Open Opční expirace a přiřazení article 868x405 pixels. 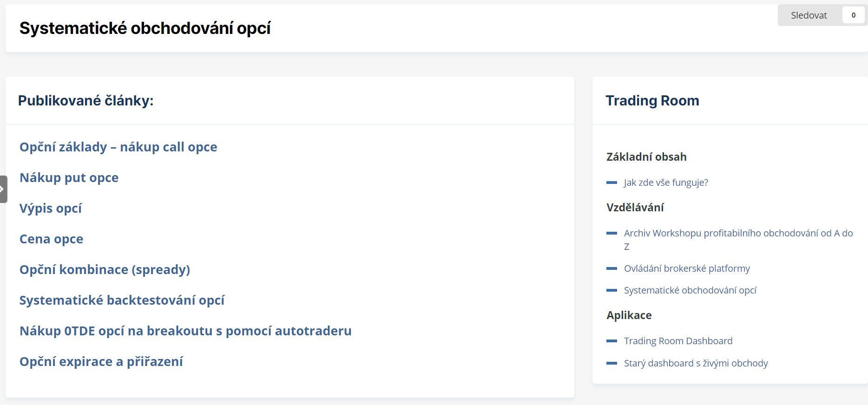[x=101, y=361]
